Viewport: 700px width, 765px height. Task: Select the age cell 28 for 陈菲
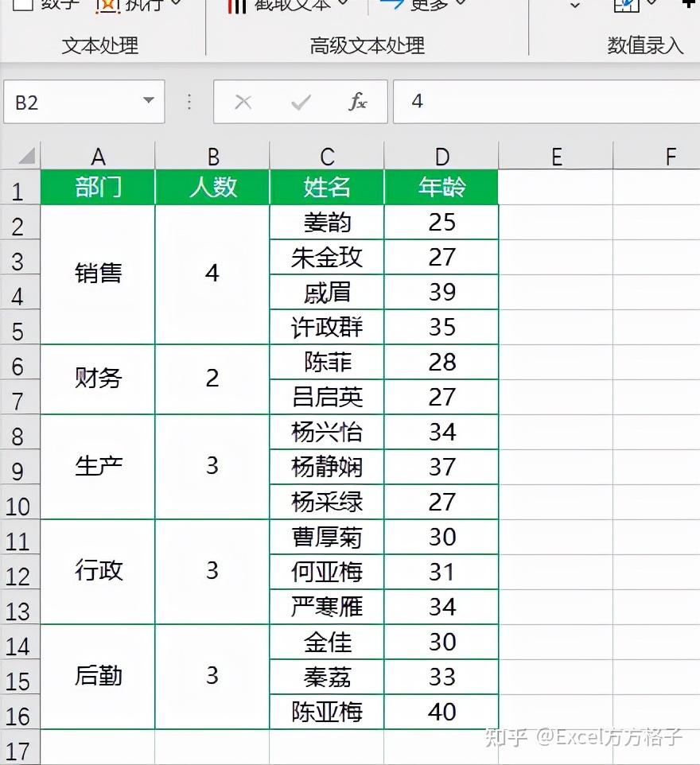[441, 362]
